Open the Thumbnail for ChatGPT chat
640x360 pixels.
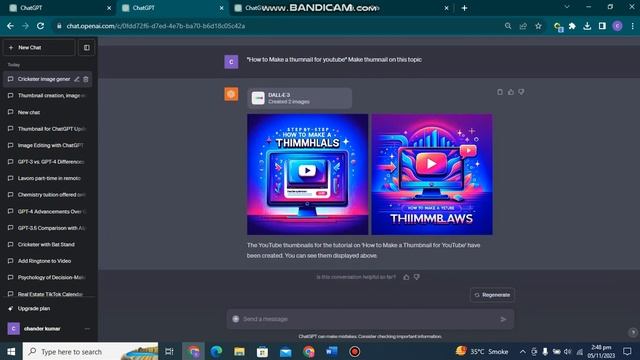pyautogui.click(x=48, y=129)
